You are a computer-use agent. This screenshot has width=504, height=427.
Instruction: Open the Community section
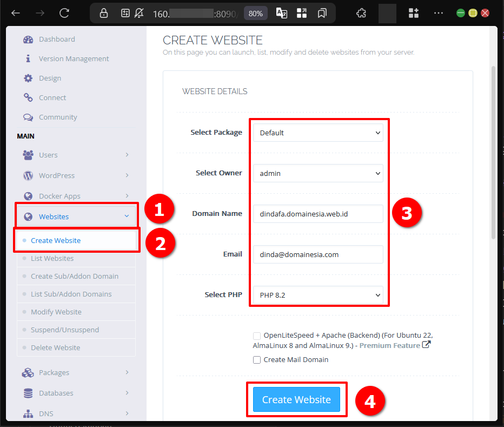(59, 117)
